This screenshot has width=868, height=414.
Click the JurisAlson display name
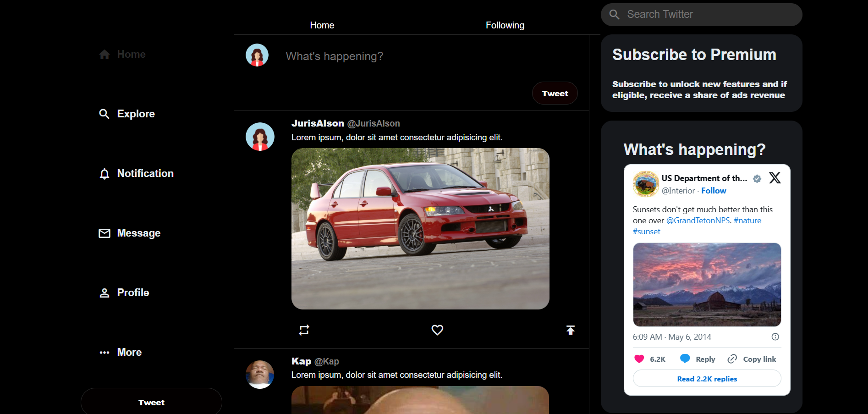pos(318,123)
